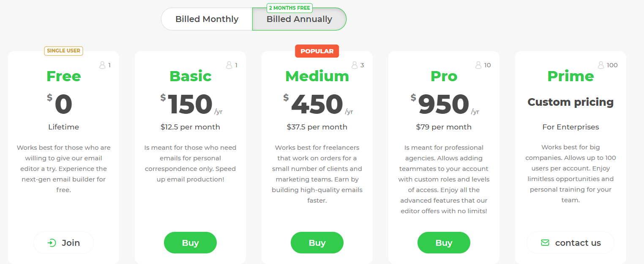Image resolution: width=644 pixels, height=264 pixels.
Task: Click the Pro plan $950 price
Action: point(444,104)
